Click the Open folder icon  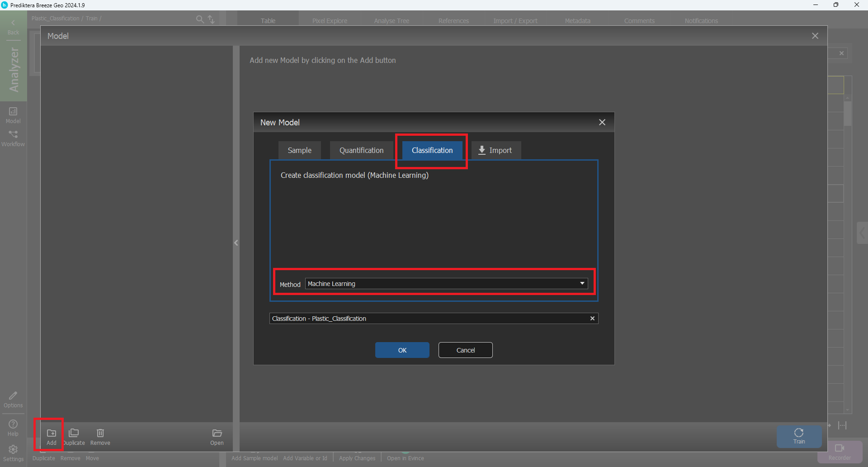point(217,433)
